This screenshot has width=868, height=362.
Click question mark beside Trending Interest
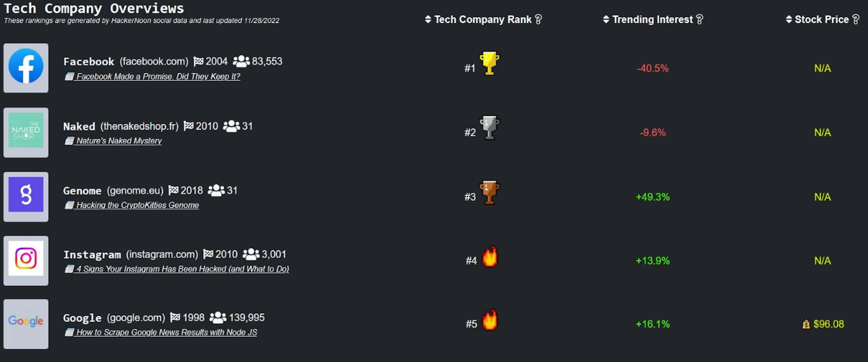coord(700,19)
